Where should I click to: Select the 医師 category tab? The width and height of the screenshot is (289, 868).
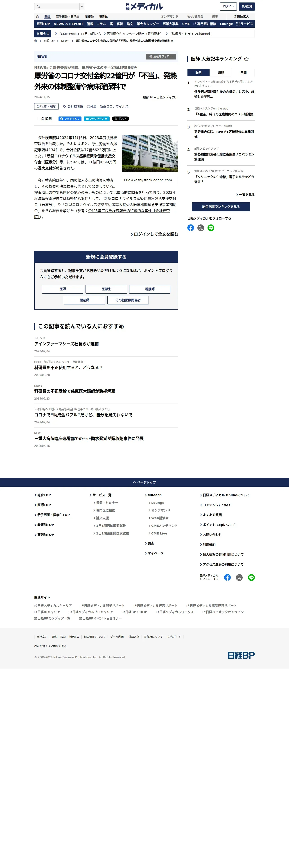coord(47,16)
